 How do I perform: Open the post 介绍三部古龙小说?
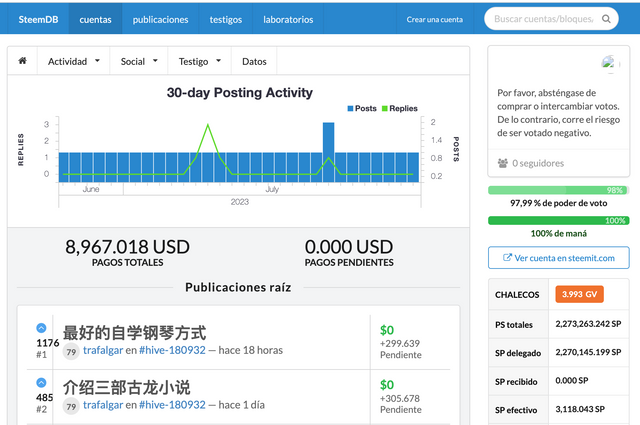pos(127,387)
